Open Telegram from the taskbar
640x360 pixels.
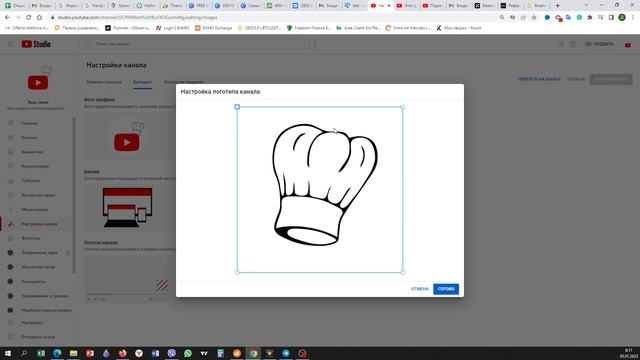point(286,353)
